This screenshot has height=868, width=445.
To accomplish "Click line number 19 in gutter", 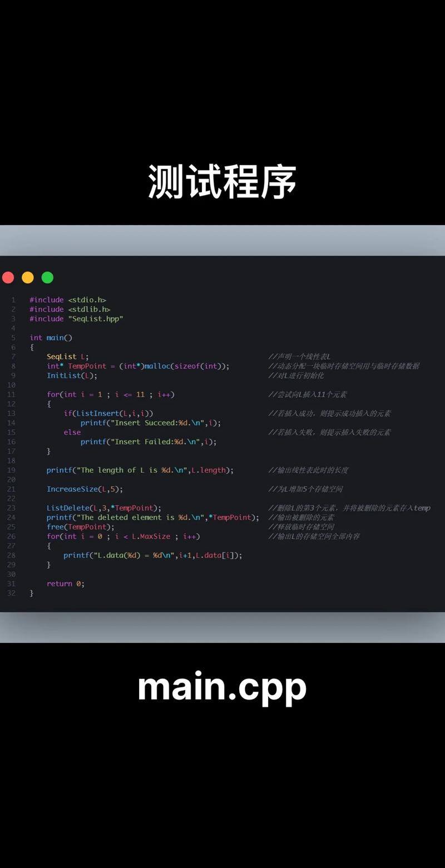I will [12, 470].
